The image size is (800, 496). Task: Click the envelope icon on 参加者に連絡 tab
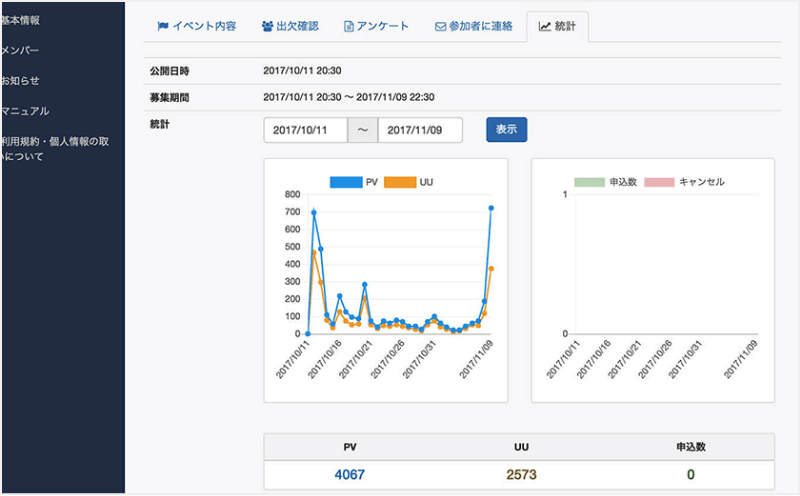click(x=440, y=27)
